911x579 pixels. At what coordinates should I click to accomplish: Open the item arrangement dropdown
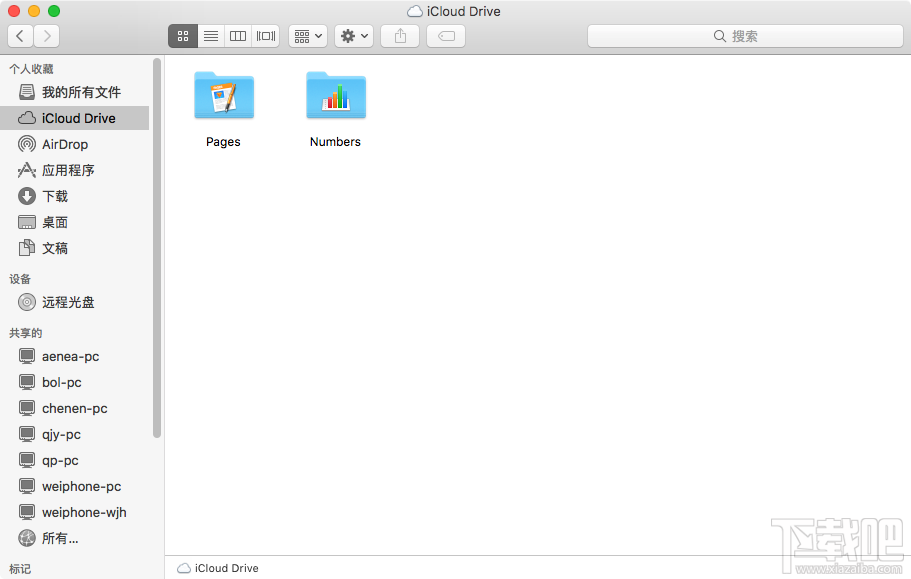[x=307, y=36]
